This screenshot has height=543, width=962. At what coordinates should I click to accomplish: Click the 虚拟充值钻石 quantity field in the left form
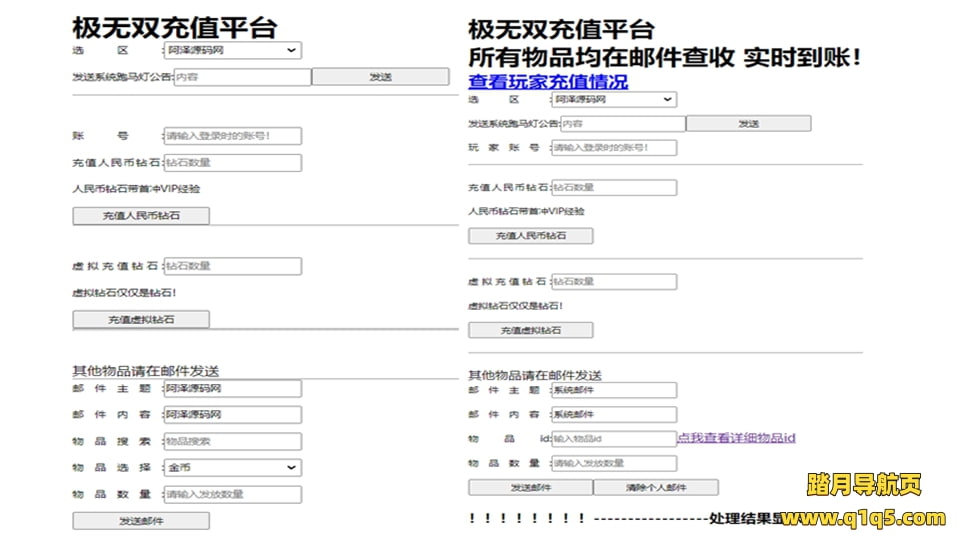pyautogui.click(x=232, y=267)
